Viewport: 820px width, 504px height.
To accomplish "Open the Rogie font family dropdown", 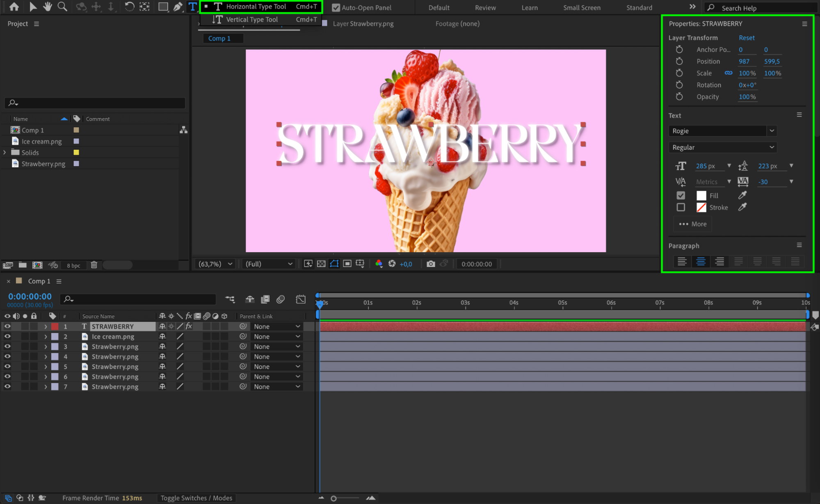I will click(772, 131).
